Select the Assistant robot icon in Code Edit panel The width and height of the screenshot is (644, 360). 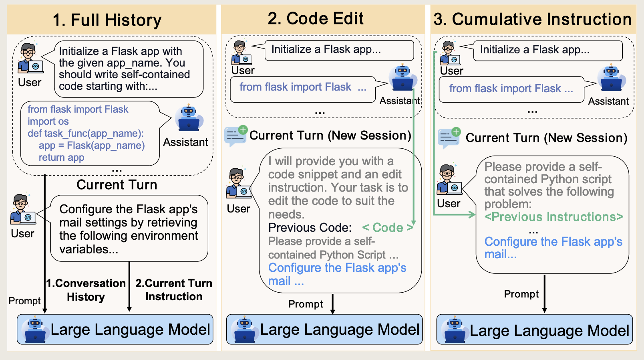pos(402,78)
